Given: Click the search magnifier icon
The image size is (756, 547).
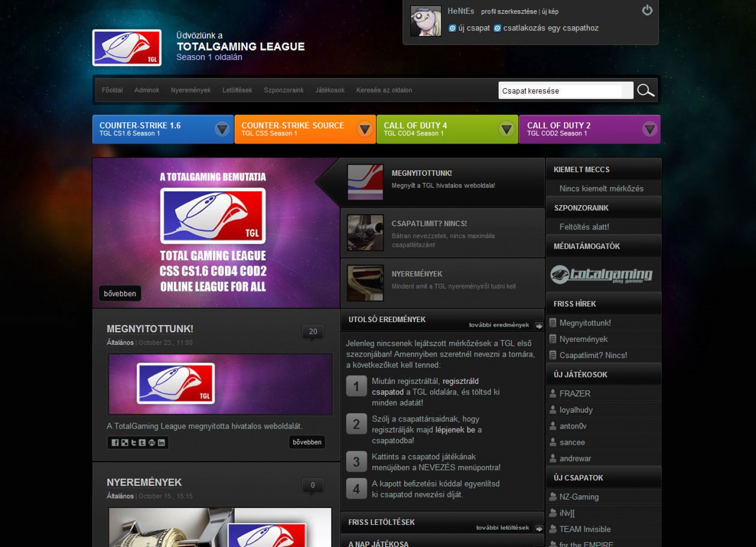Looking at the screenshot, I should coord(646,90).
